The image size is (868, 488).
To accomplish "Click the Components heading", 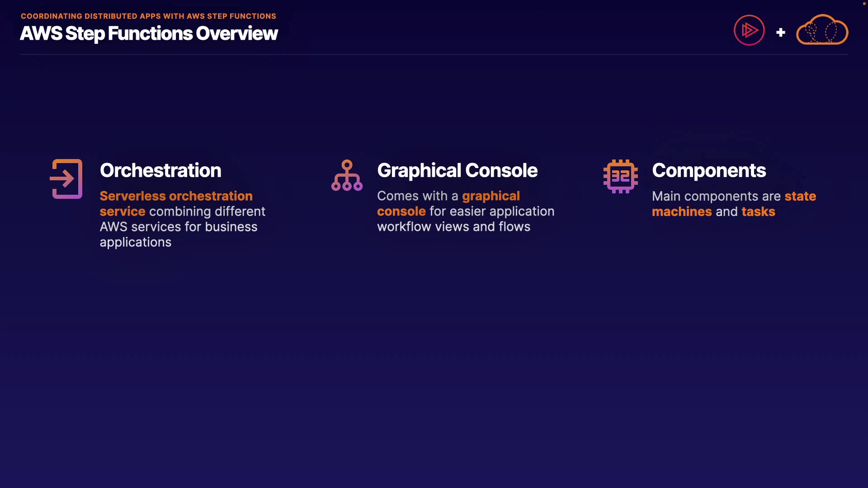I will pyautogui.click(x=708, y=170).
